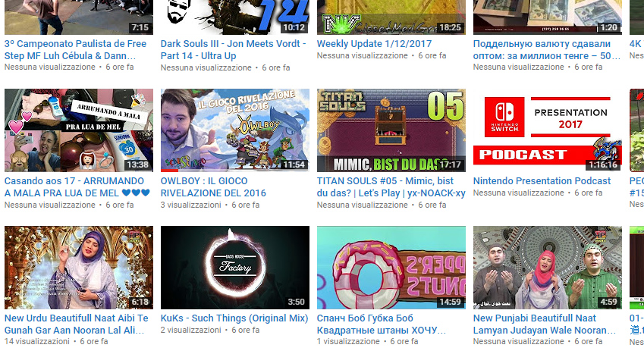Image resolution: width=644 pixels, height=351 pixels.
Task: Click 'Nessuna visualizzazione' under Casando aos 17
Action: 50,205
